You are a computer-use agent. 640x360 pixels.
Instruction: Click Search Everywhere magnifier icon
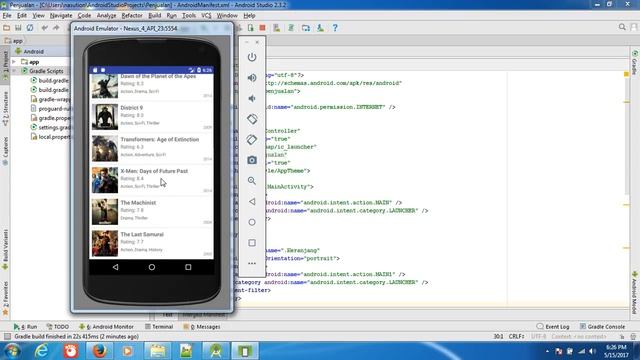click(x=622, y=27)
